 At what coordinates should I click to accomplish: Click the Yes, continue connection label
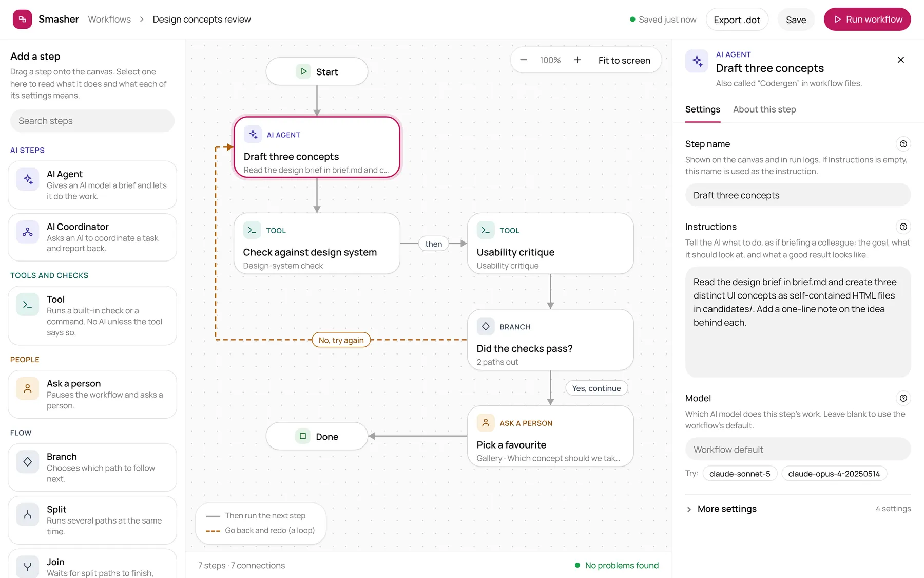(x=596, y=388)
